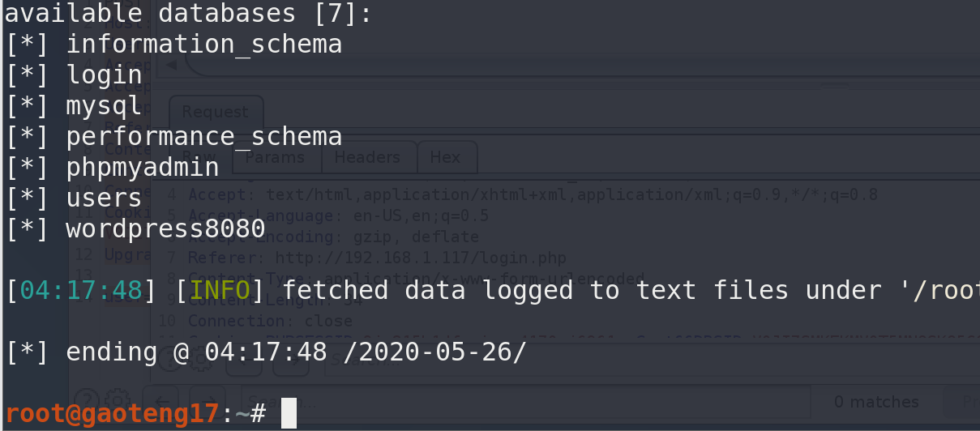Screen dimensions: 980x431
Task: Click the 0 matches counter
Action: click(876, 402)
